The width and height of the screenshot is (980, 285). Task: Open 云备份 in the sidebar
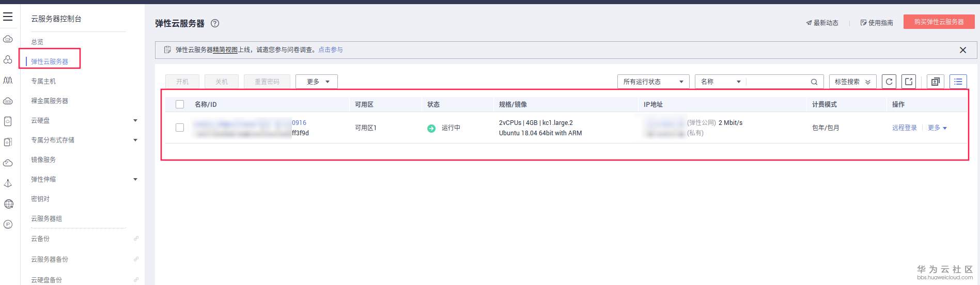click(x=40, y=239)
